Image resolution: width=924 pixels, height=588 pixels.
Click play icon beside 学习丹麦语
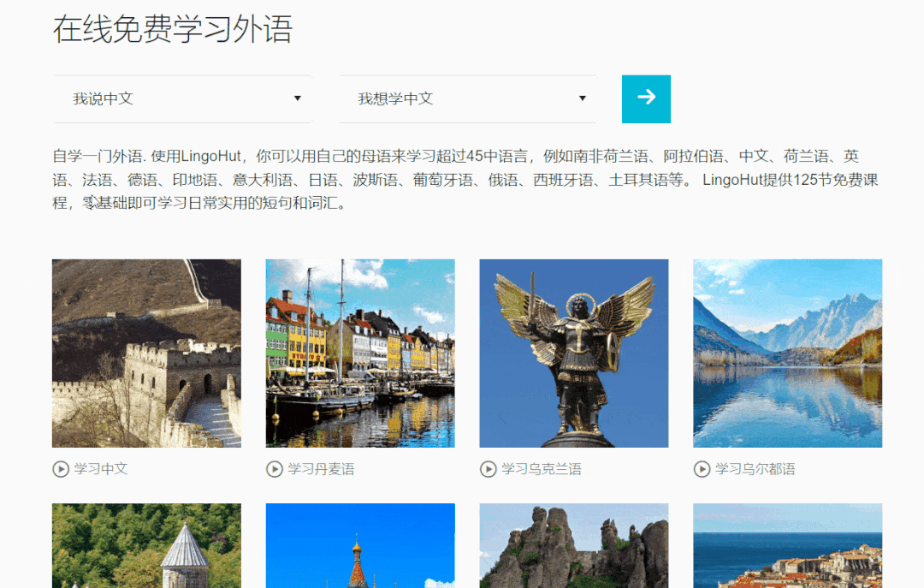point(275,469)
